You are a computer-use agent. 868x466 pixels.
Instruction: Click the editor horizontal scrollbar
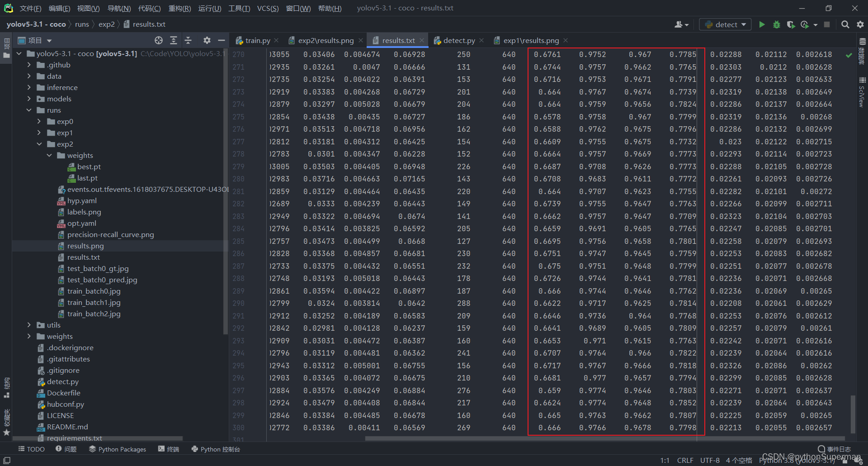[605, 438]
